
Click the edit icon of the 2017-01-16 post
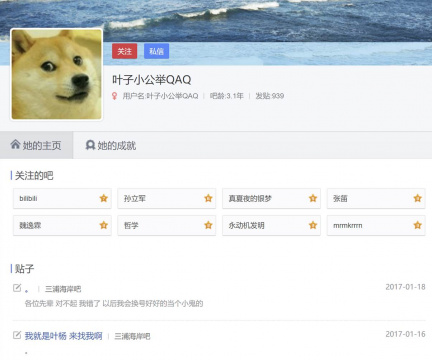[x=17, y=335]
